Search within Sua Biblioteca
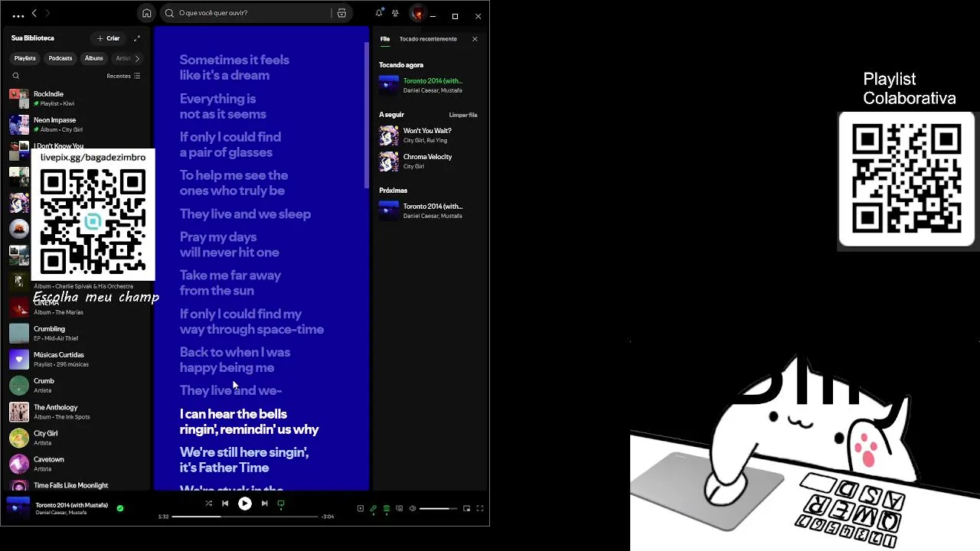The image size is (980, 551). [x=16, y=76]
